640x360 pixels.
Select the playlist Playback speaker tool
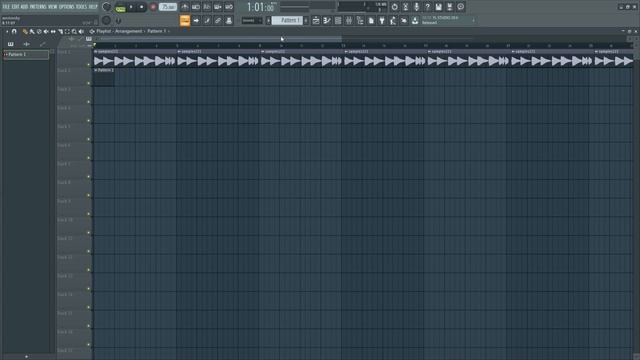81,31
